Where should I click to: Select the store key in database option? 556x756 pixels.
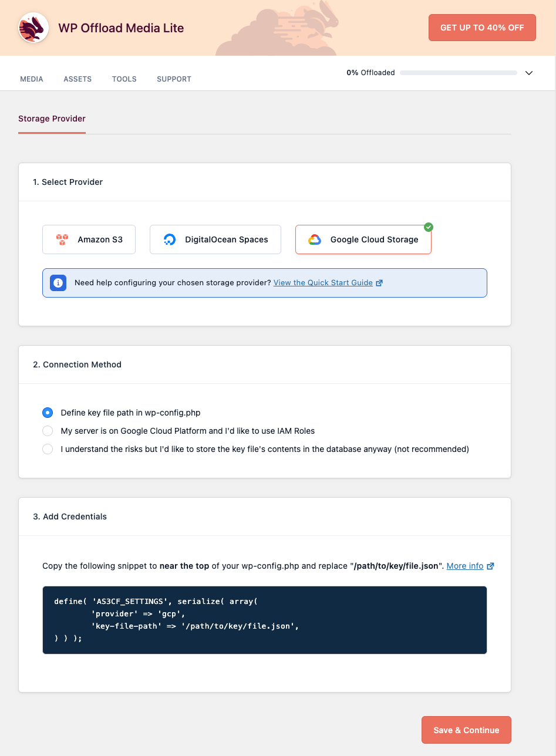[x=47, y=449]
